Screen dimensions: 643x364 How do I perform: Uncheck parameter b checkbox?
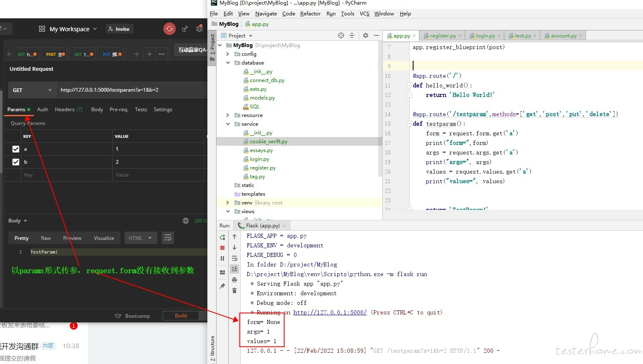(16, 162)
